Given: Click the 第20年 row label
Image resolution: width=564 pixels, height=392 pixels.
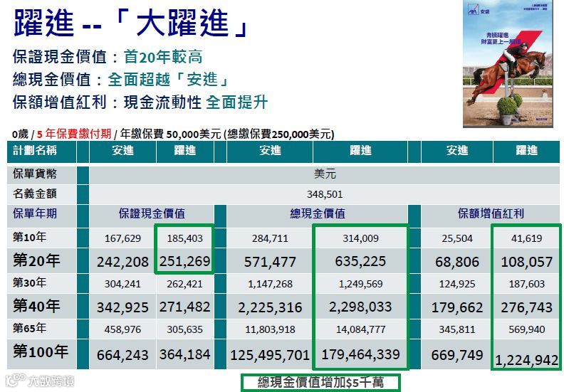Looking at the screenshot, I should click(x=36, y=260).
